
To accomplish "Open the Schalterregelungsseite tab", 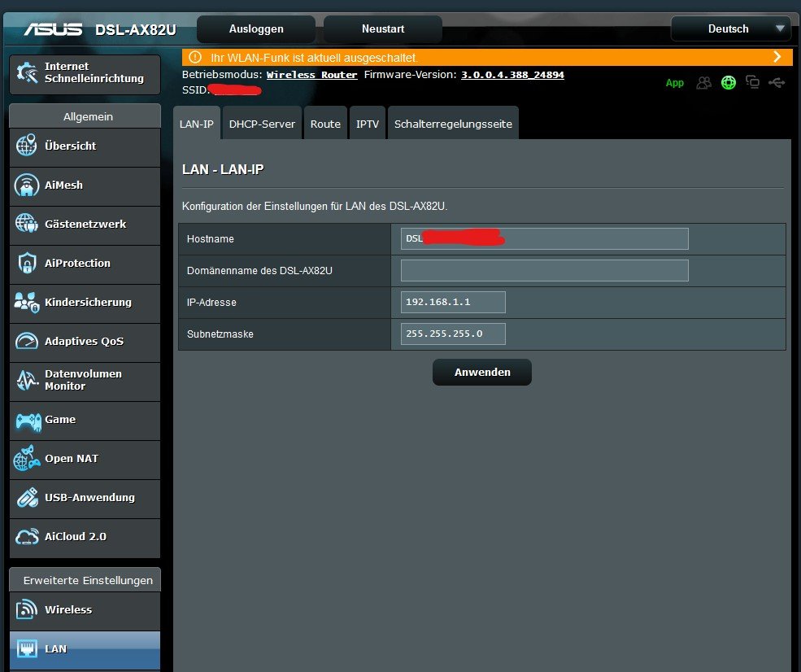I will point(453,123).
